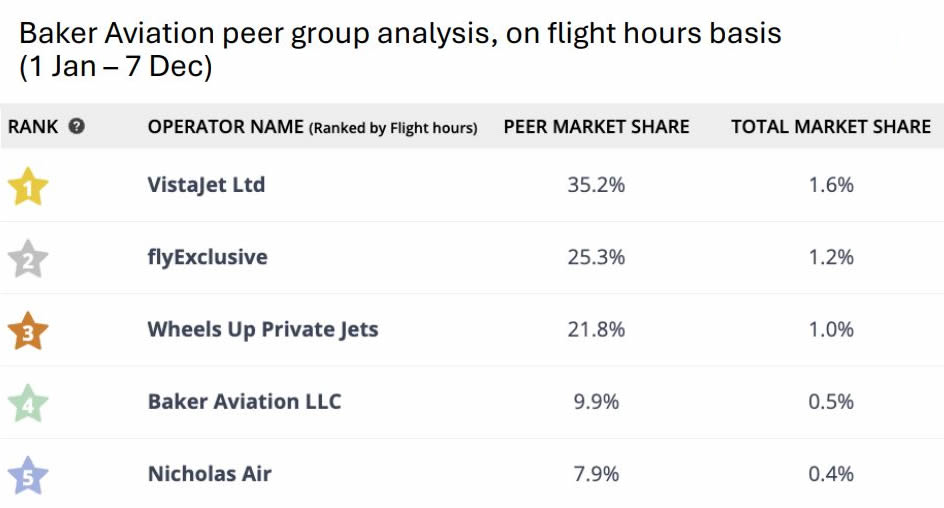Click the rank help question mark icon
This screenshot has width=944, height=508.
coord(77,127)
